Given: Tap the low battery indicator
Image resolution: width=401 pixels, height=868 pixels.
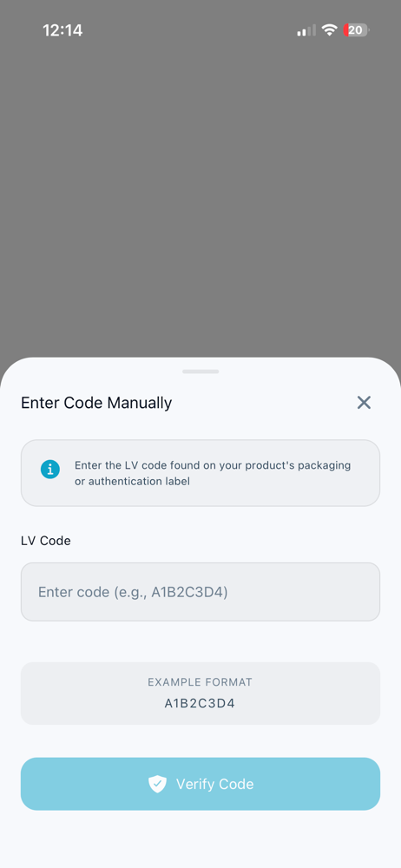Looking at the screenshot, I should [x=356, y=30].
